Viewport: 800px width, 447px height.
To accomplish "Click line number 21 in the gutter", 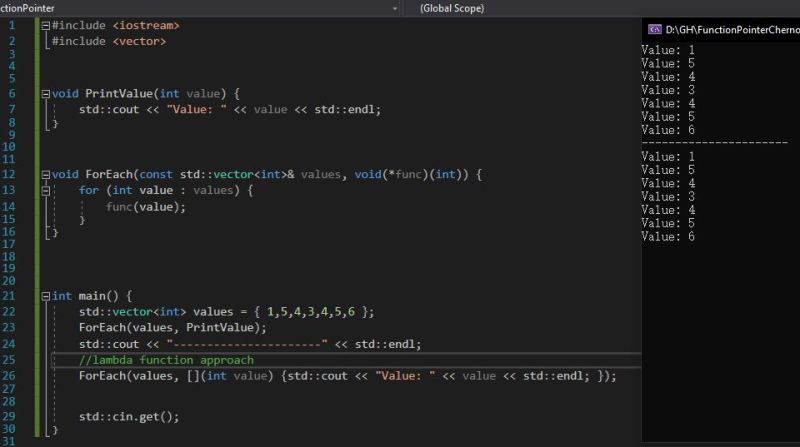I will pos(9,296).
